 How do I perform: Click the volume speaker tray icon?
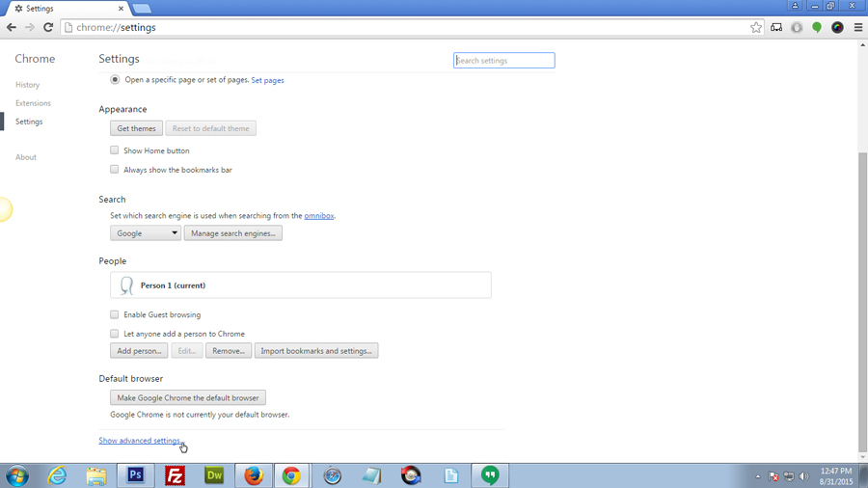click(804, 475)
